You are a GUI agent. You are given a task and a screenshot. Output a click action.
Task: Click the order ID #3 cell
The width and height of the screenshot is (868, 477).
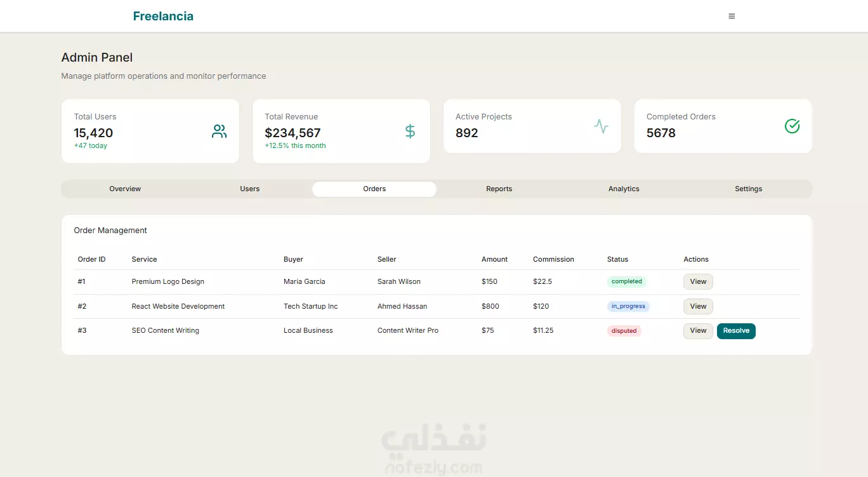coord(82,331)
